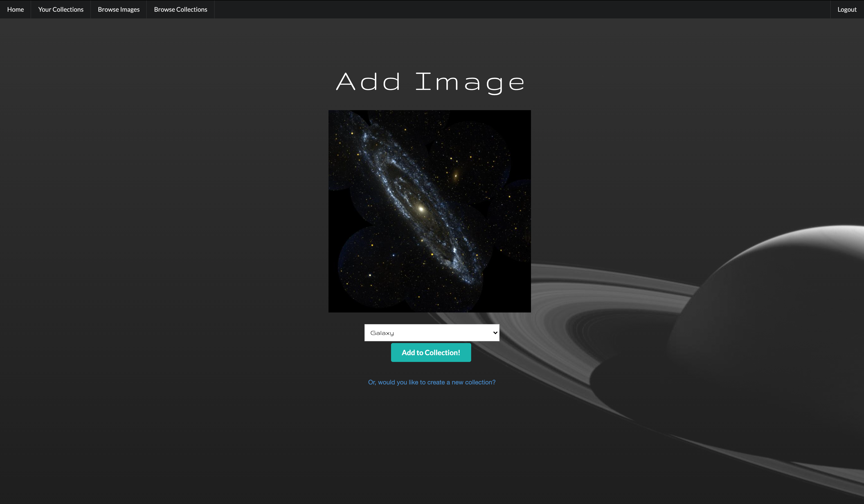
Task: Open Your Collections in navbar
Action: pos(61,9)
